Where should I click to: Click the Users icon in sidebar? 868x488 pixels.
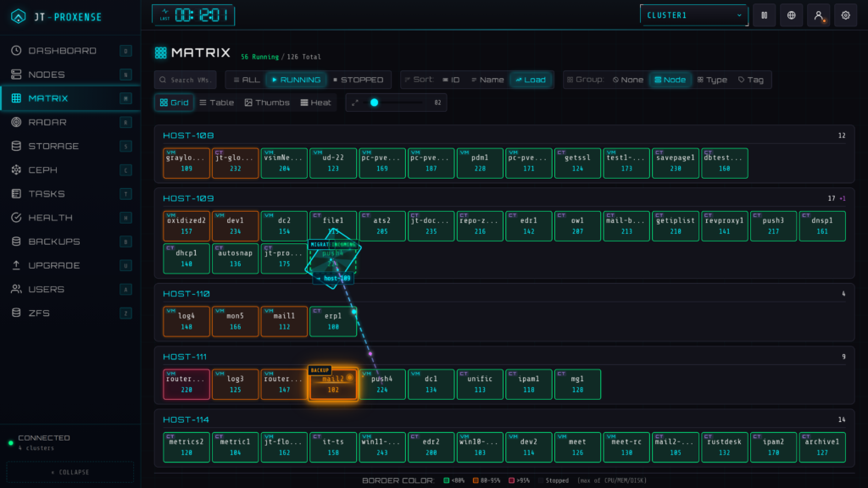click(16, 290)
